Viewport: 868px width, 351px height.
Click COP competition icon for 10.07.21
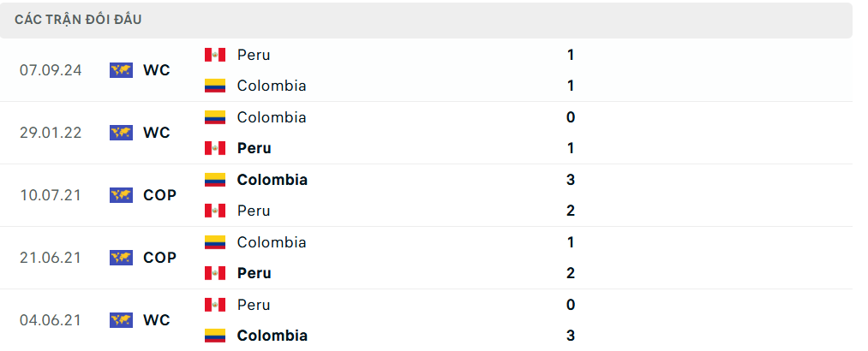[121, 195]
